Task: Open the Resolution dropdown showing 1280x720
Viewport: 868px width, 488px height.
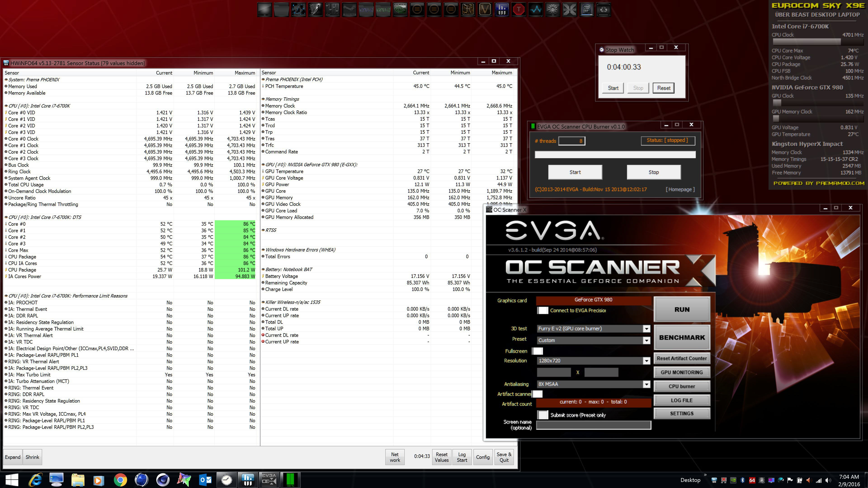Action: tap(593, 361)
